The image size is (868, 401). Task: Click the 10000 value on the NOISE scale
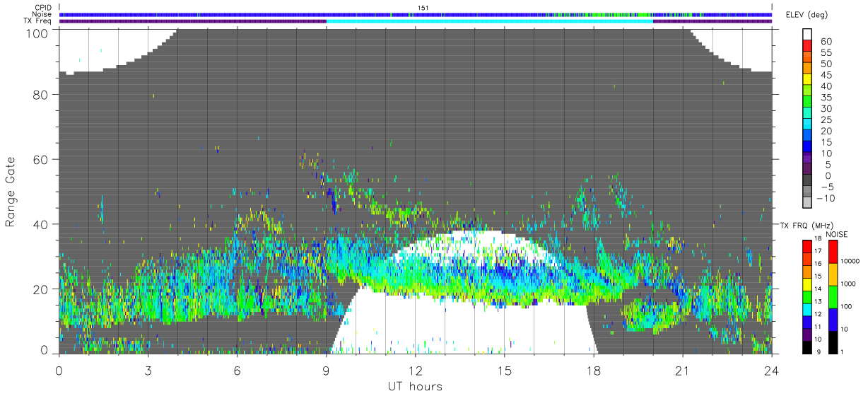pyautogui.click(x=850, y=262)
